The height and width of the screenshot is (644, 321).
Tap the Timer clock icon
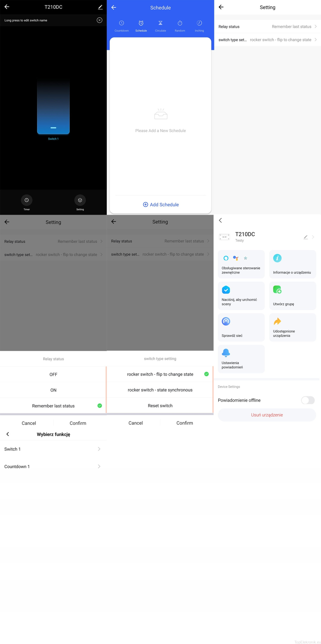point(27,200)
